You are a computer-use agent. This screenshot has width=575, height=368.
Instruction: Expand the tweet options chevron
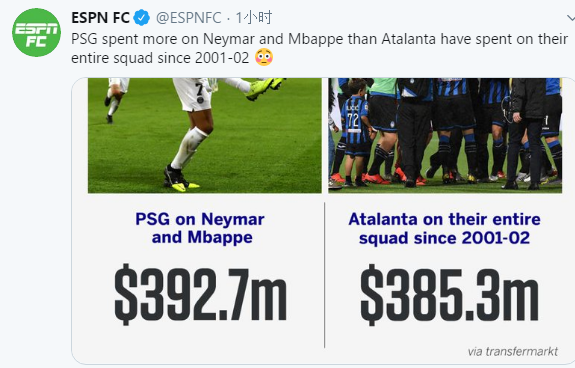pos(571,18)
